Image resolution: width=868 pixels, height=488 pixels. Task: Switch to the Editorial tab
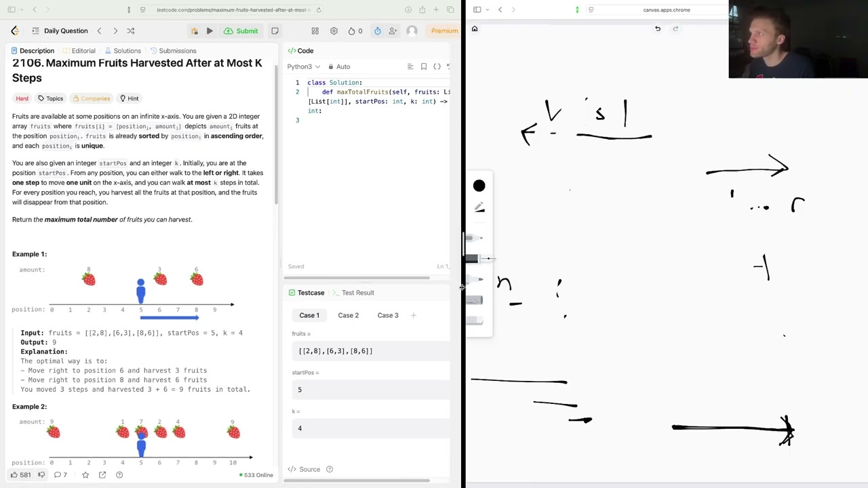79,51
